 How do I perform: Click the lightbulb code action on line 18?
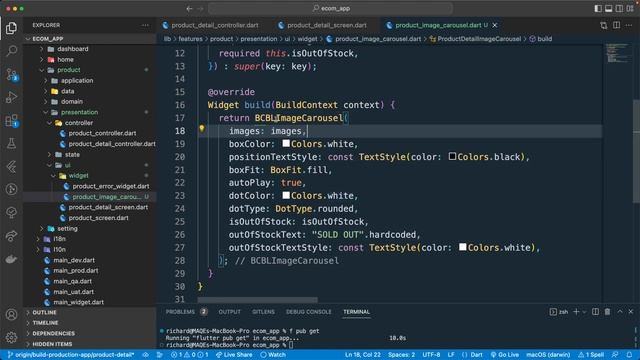(x=202, y=129)
